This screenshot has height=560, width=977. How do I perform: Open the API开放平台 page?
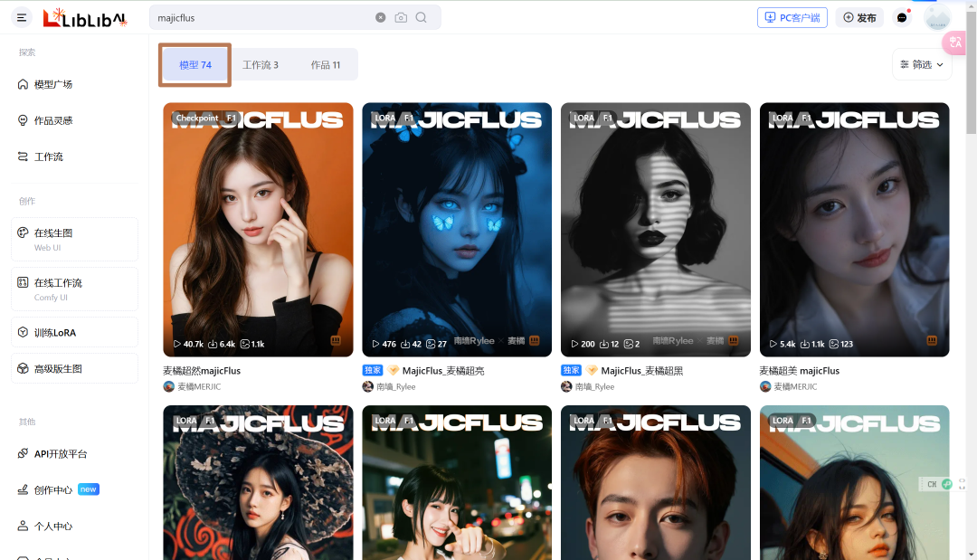coord(60,453)
